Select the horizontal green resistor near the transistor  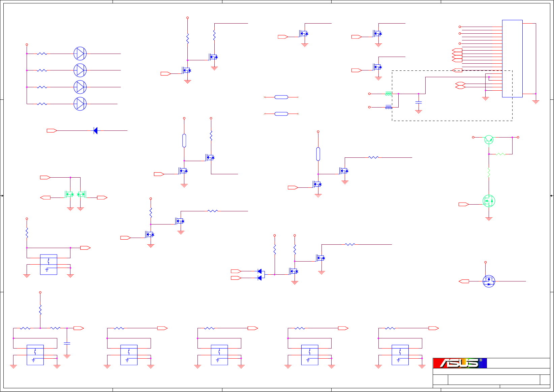501,154
